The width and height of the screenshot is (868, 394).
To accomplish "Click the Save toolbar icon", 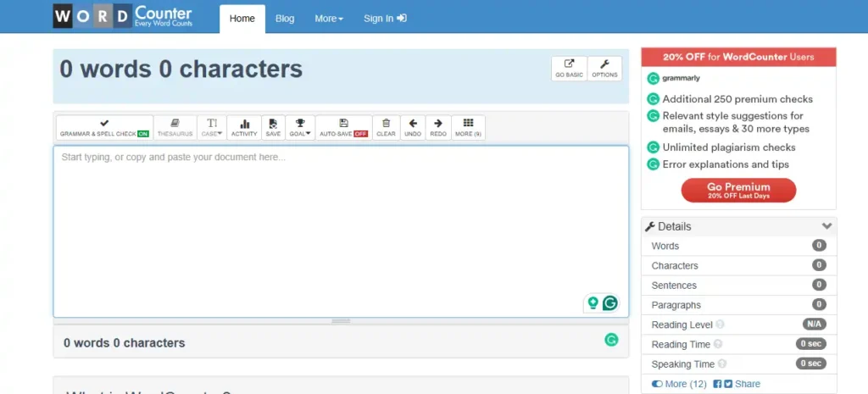I will click(273, 128).
